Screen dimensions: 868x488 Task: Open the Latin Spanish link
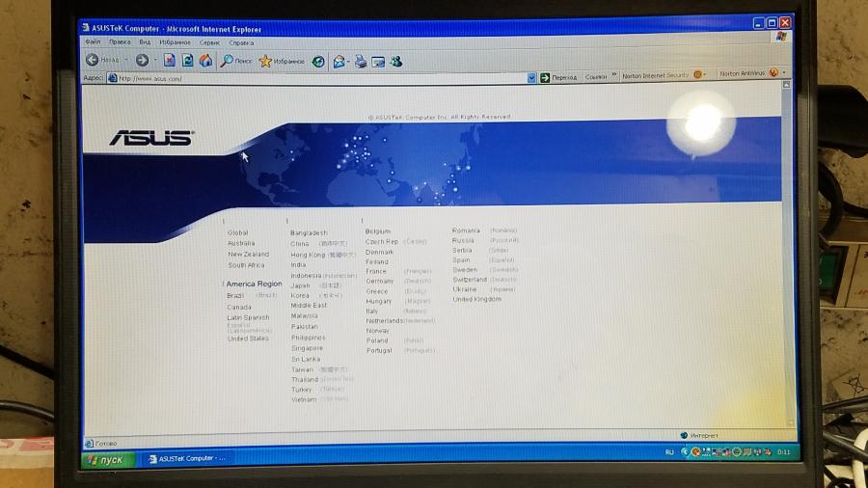pyautogui.click(x=248, y=317)
